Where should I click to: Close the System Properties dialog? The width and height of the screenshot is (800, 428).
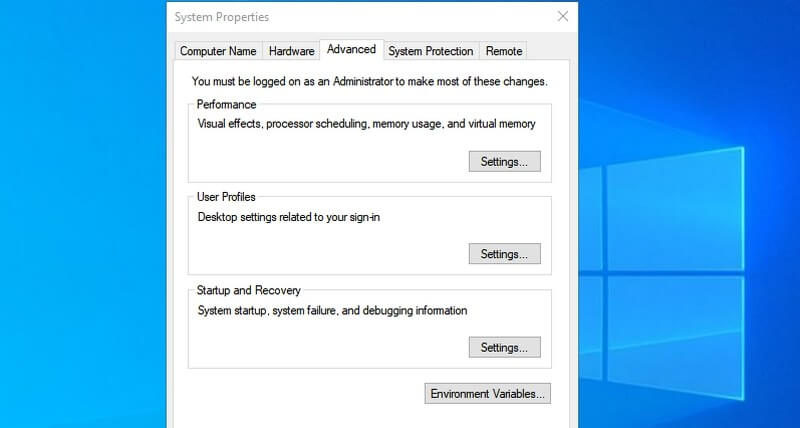pyautogui.click(x=563, y=16)
